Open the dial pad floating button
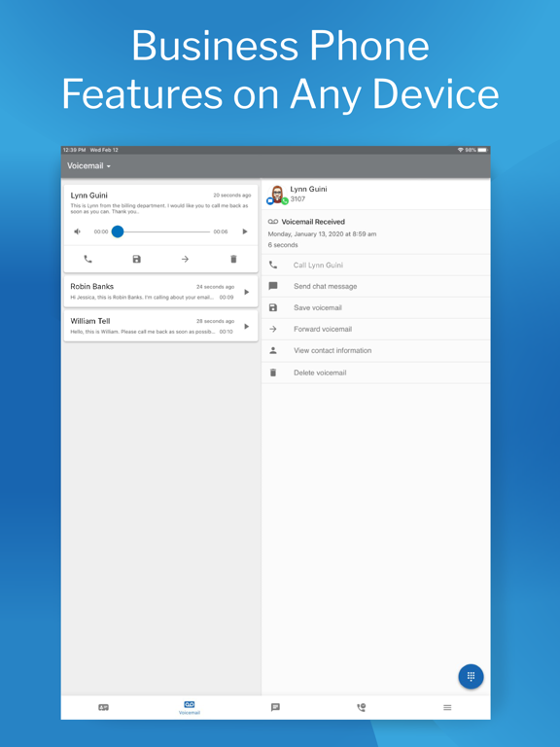Viewport: 560px width, 747px height. click(471, 677)
